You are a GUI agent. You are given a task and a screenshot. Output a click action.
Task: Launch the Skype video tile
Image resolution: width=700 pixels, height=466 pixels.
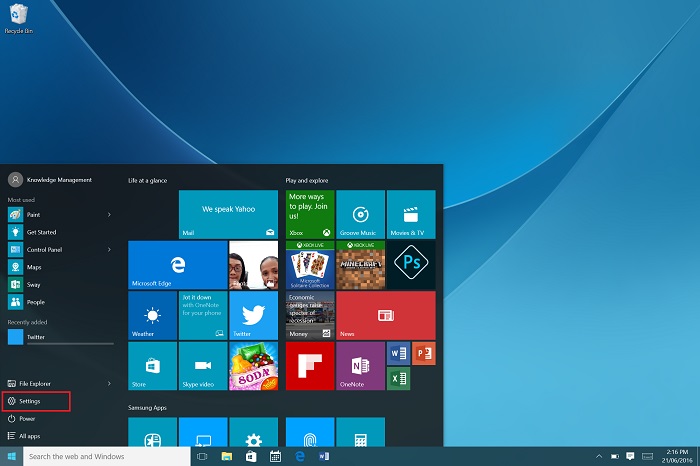coord(203,366)
